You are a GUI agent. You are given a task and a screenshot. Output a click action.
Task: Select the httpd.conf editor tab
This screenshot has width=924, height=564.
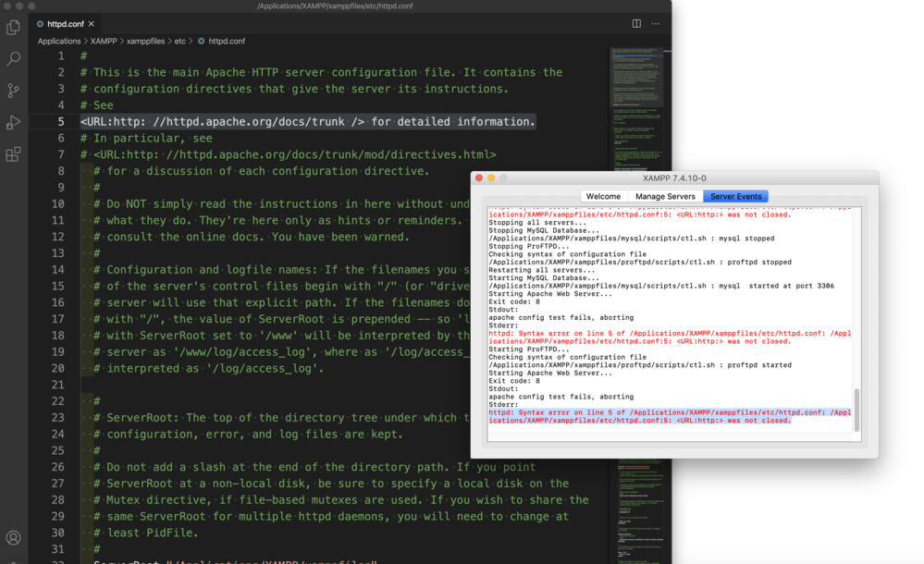(66, 24)
